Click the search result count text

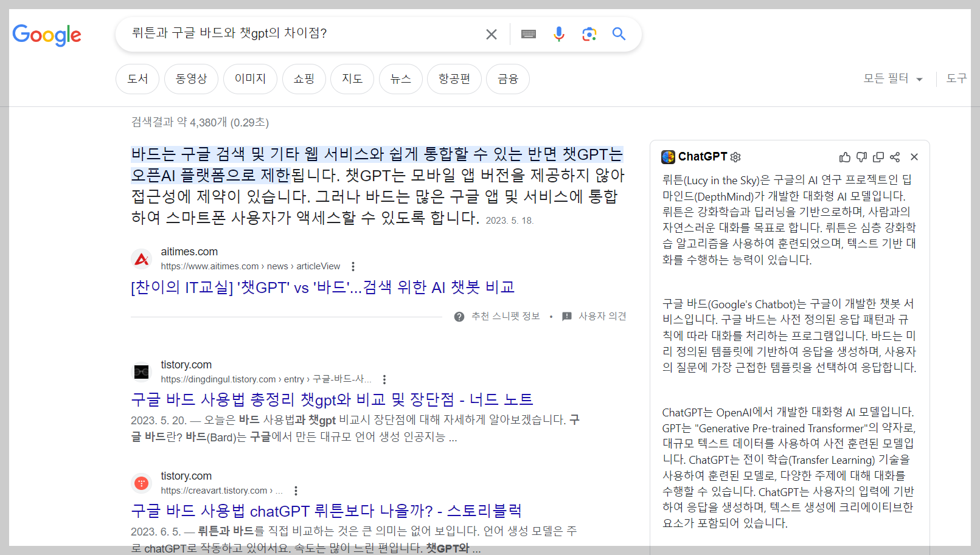200,122
